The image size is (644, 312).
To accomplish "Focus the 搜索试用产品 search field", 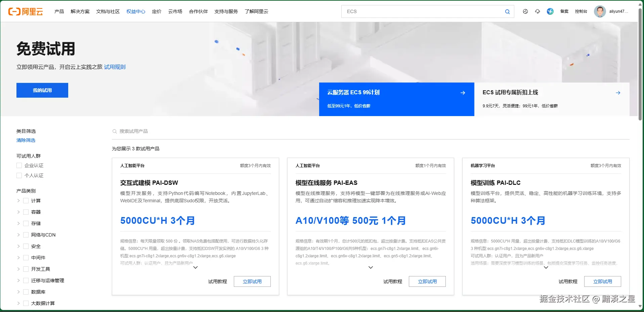I will point(371,132).
